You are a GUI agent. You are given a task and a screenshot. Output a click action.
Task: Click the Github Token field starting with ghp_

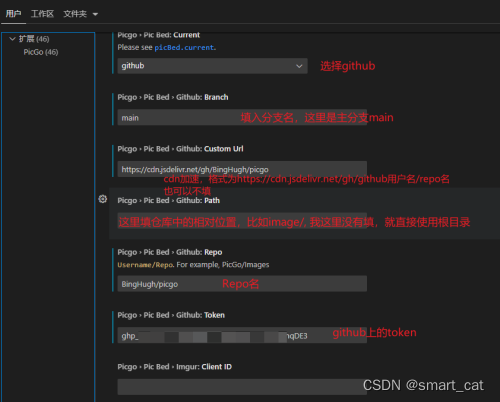(x=242, y=335)
